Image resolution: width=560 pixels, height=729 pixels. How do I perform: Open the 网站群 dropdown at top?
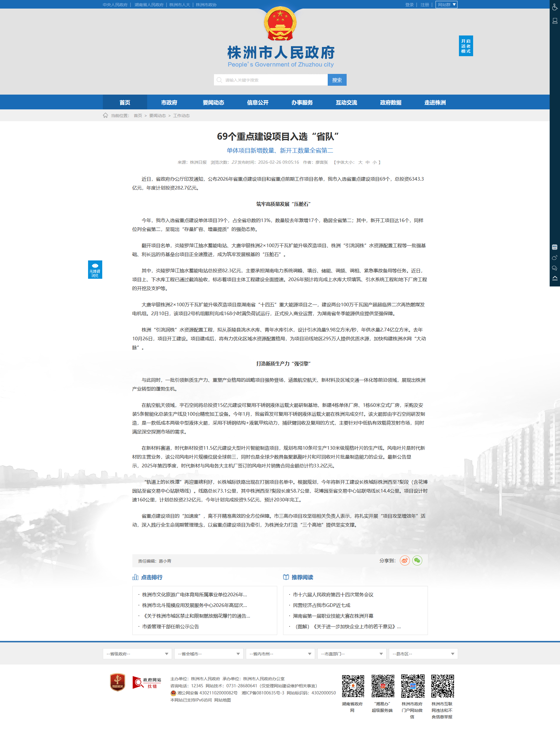coord(446,5)
